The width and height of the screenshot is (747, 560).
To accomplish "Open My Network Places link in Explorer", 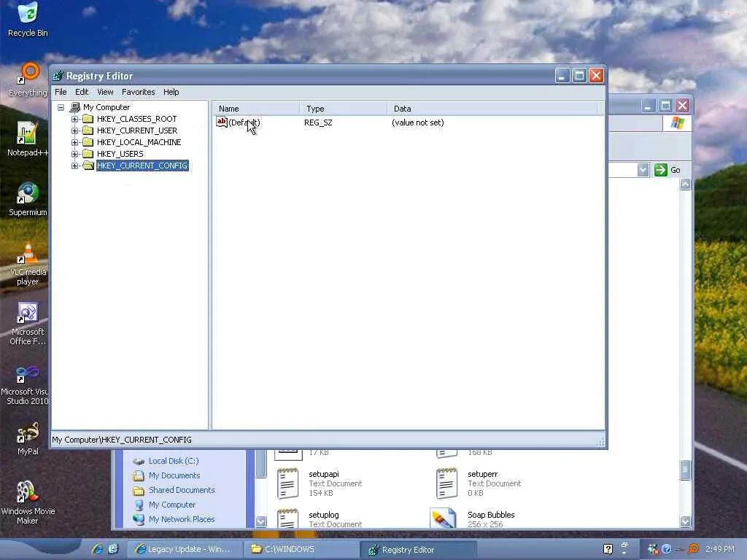I will (x=182, y=519).
